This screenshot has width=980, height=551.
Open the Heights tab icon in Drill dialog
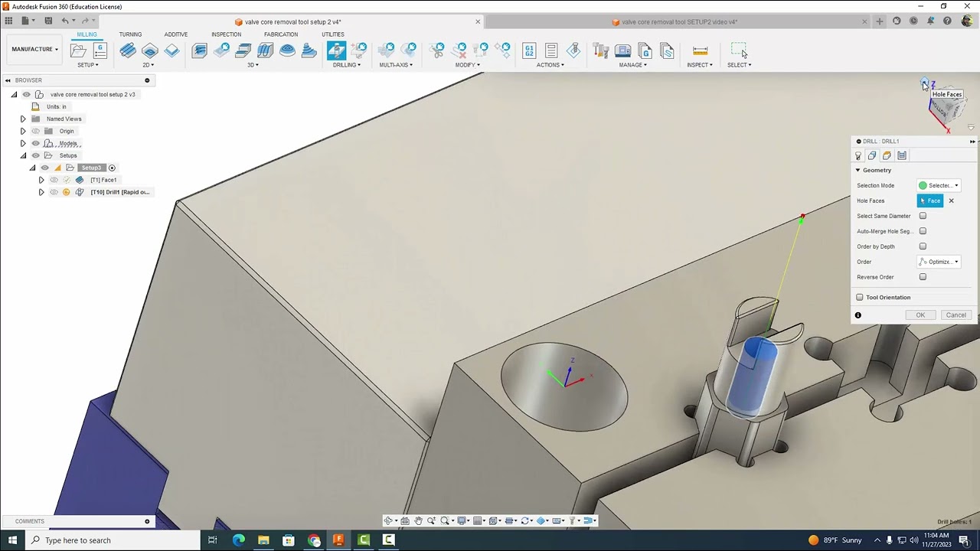(x=887, y=155)
